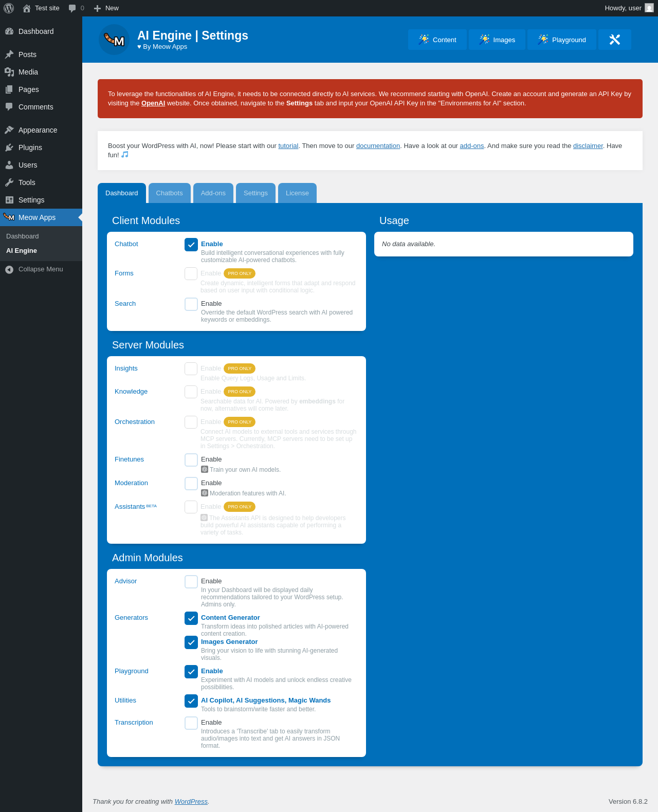Viewport: 658px width, 812px height.
Task: Open the Content generator button
Action: (x=437, y=40)
